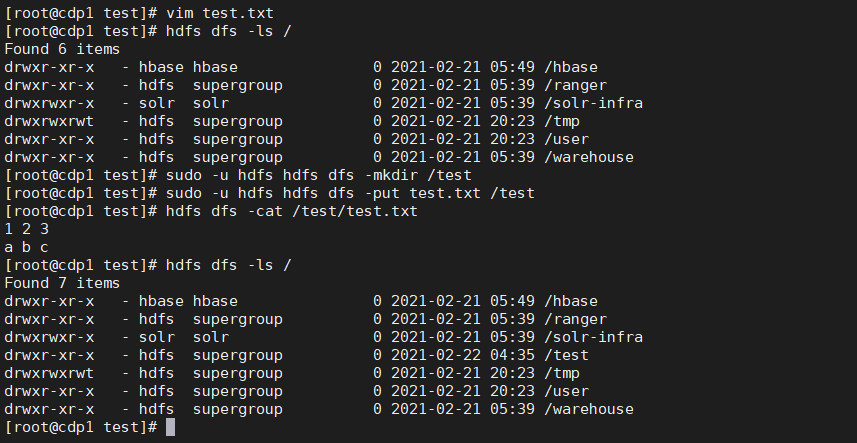This screenshot has width=857, height=443.
Task: Click '/ranger' in the first listing
Action: point(576,85)
